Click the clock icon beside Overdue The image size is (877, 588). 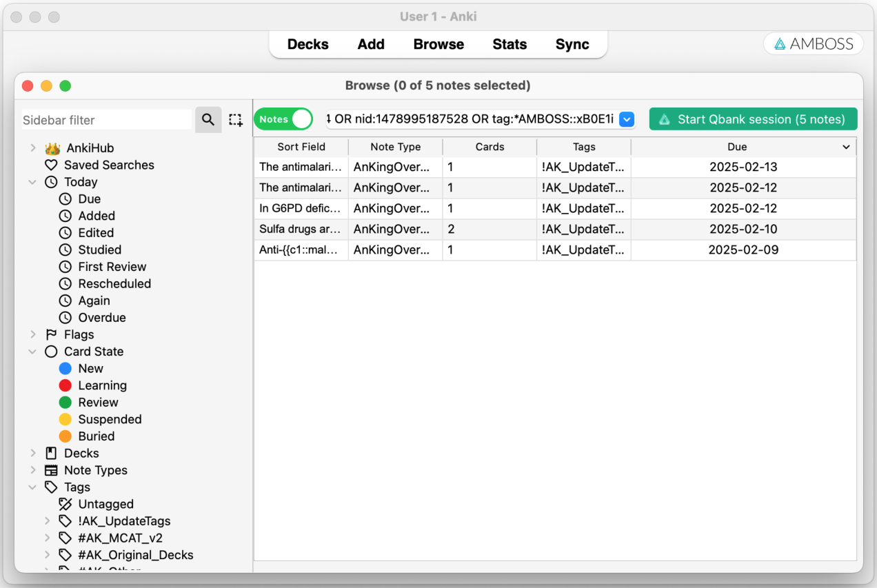tap(65, 318)
